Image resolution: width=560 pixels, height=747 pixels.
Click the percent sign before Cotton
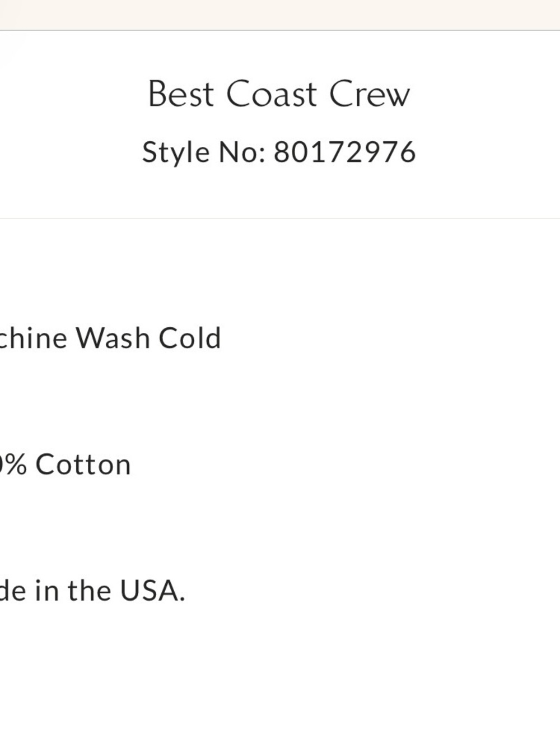[17, 465]
